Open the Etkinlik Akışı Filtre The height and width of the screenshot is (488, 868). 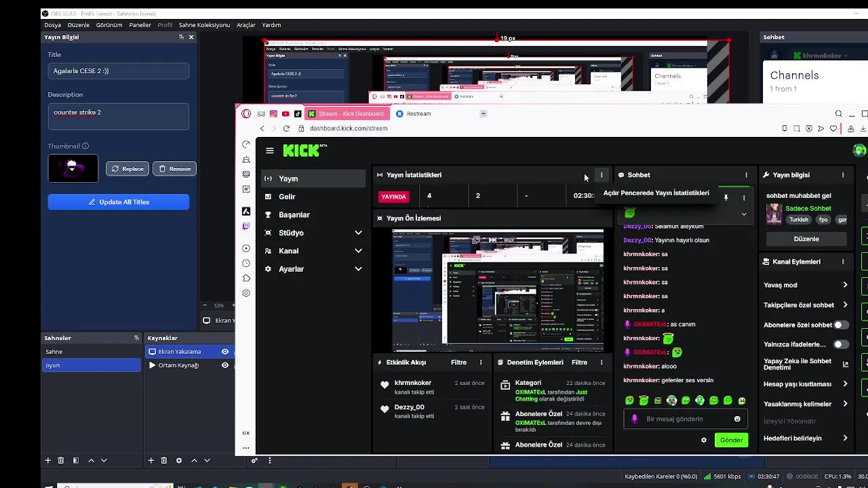(x=458, y=363)
